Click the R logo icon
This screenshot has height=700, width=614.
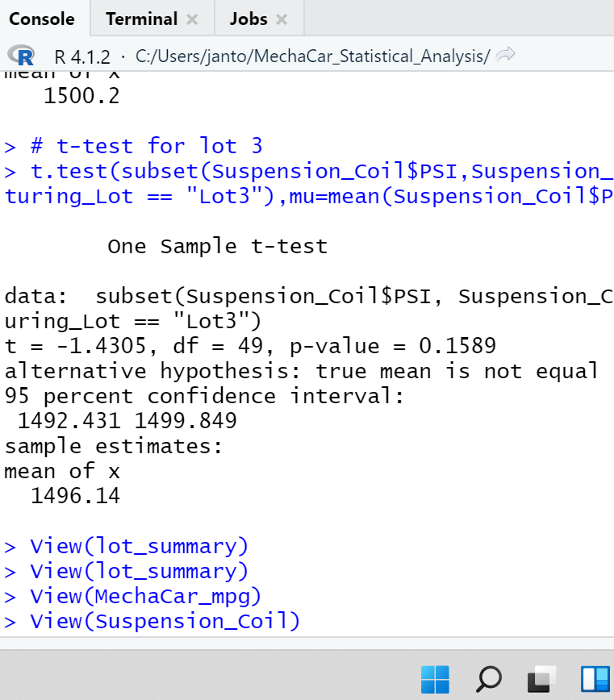pyautogui.click(x=22, y=56)
